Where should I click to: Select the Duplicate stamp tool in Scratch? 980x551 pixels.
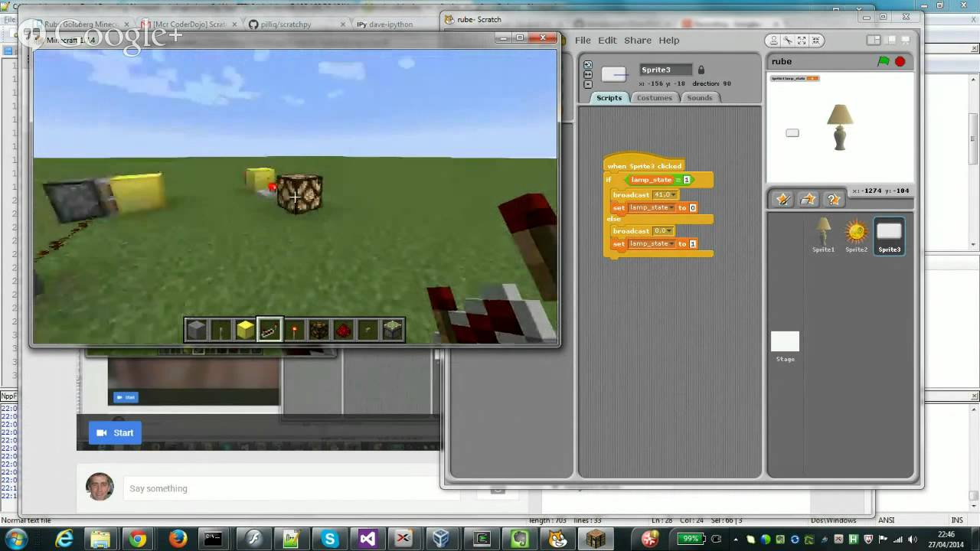pyautogui.click(x=774, y=41)
